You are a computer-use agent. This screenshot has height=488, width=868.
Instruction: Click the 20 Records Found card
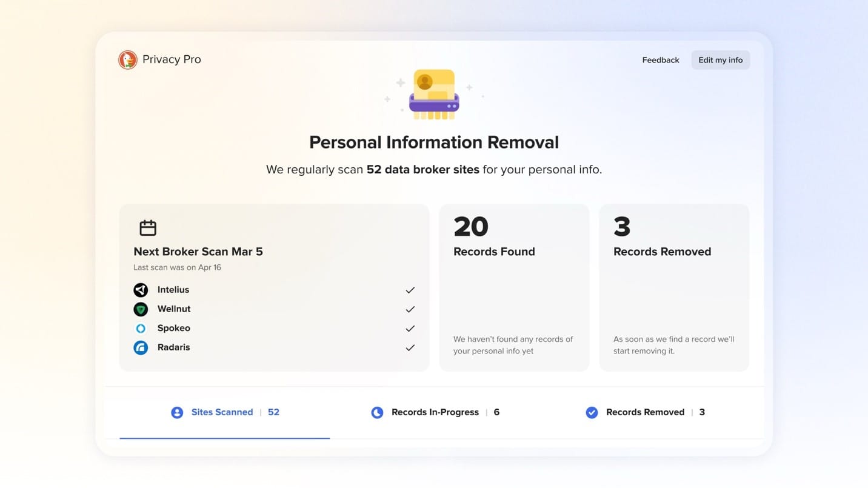[514, 287]
